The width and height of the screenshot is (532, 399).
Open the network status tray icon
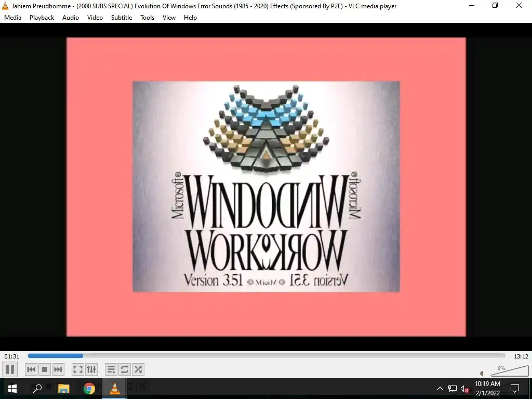pos(453,389)
